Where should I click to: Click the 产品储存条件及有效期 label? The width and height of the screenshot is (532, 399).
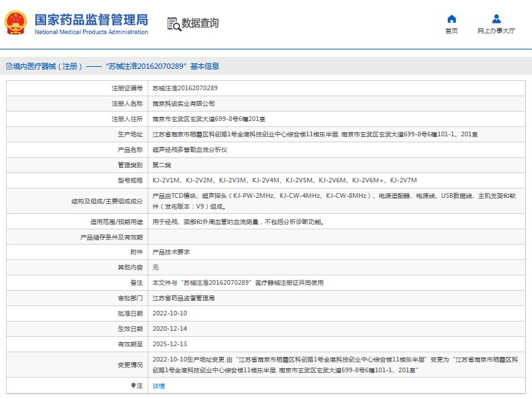pyautogui.click(x=112, y=237)
